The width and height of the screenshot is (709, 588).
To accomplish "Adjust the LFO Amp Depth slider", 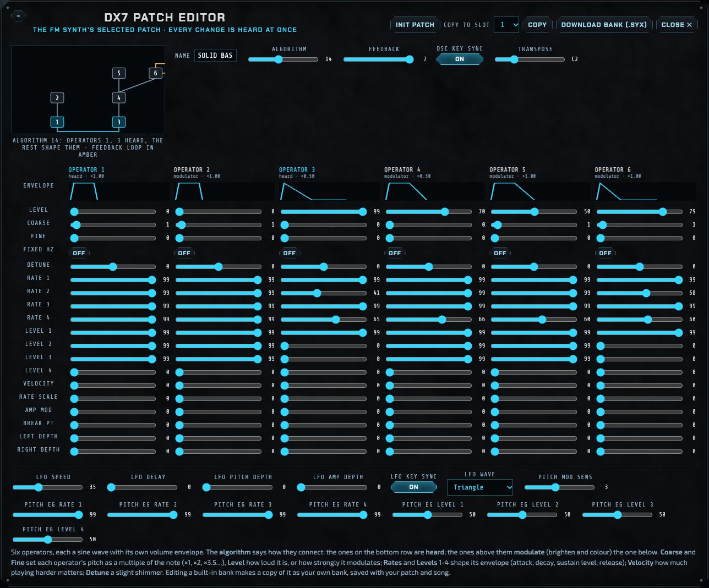I will pos(332,487).
